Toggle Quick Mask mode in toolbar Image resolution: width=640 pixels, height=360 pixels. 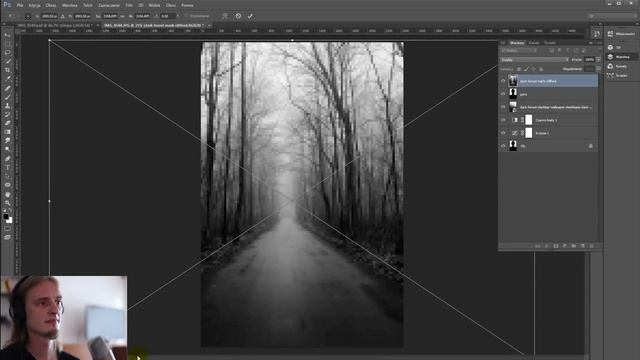(7, 229)
